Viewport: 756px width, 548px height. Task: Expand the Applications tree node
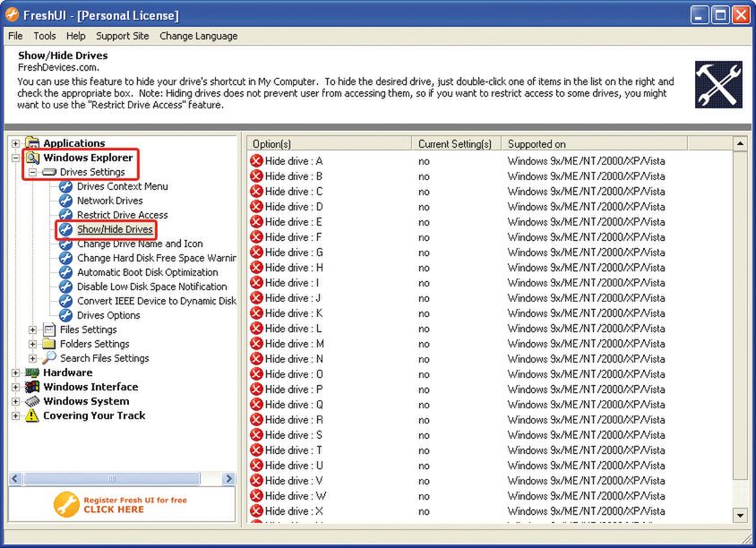[15, 143]
